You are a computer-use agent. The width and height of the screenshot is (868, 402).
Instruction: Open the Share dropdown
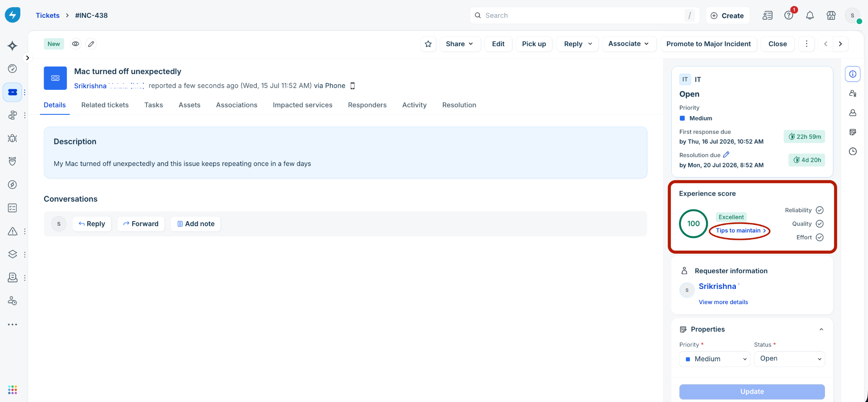460,44
